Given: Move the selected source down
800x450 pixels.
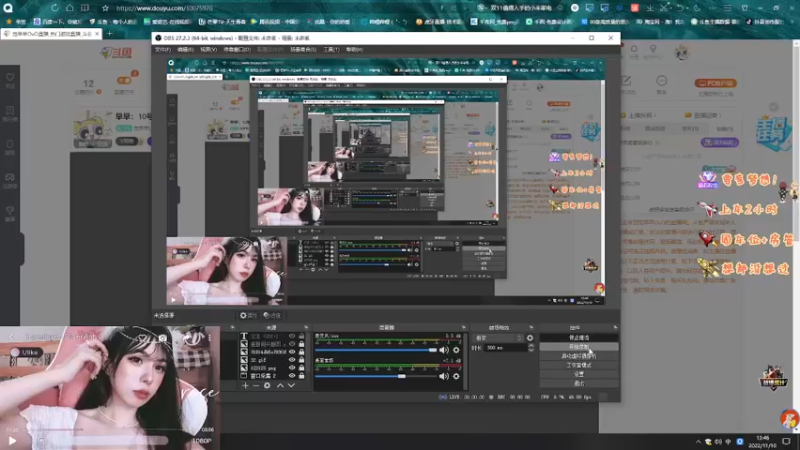Looking at the screenshot, I should tap(291, 386).
